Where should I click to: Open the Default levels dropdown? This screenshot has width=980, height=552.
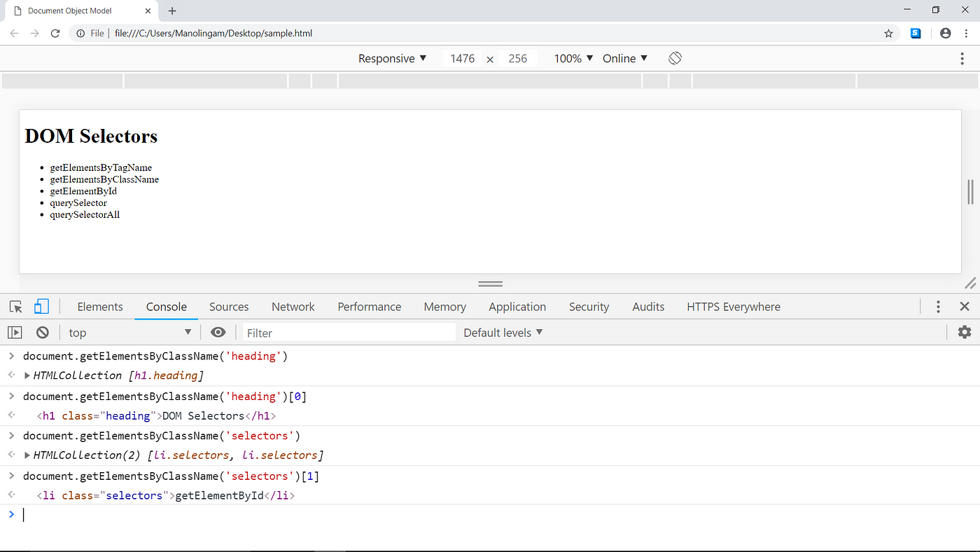(x=503, y=333)
